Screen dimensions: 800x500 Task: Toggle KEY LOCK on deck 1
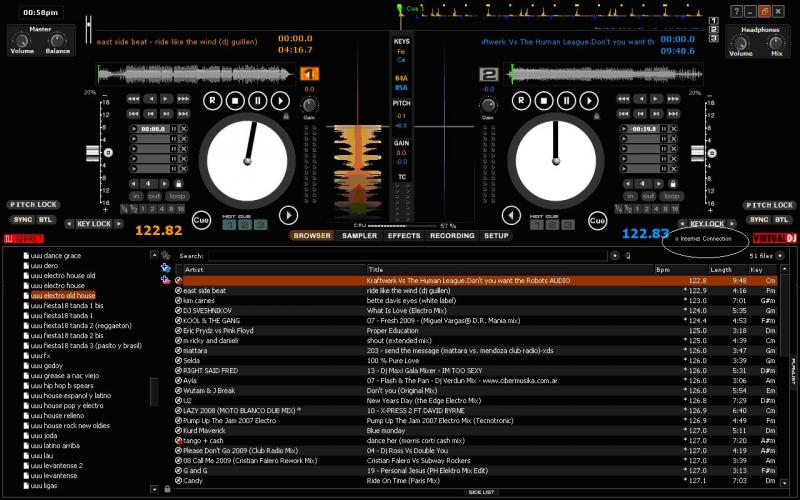coord(94,223)
